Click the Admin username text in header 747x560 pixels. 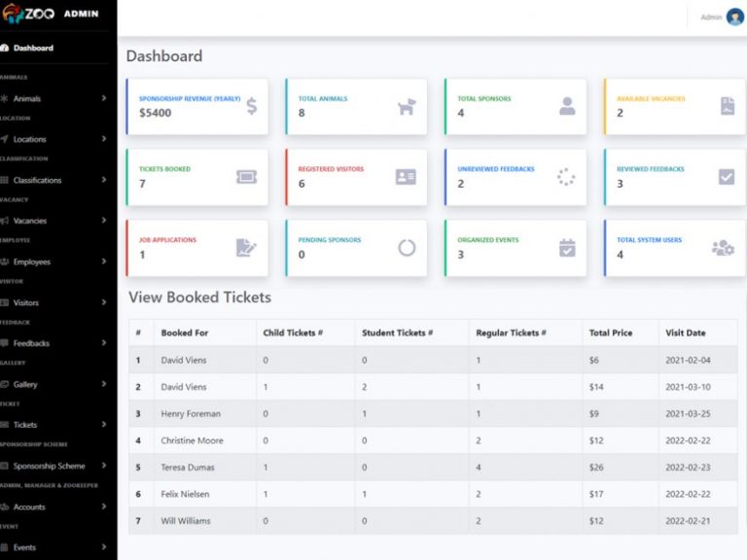711,17
